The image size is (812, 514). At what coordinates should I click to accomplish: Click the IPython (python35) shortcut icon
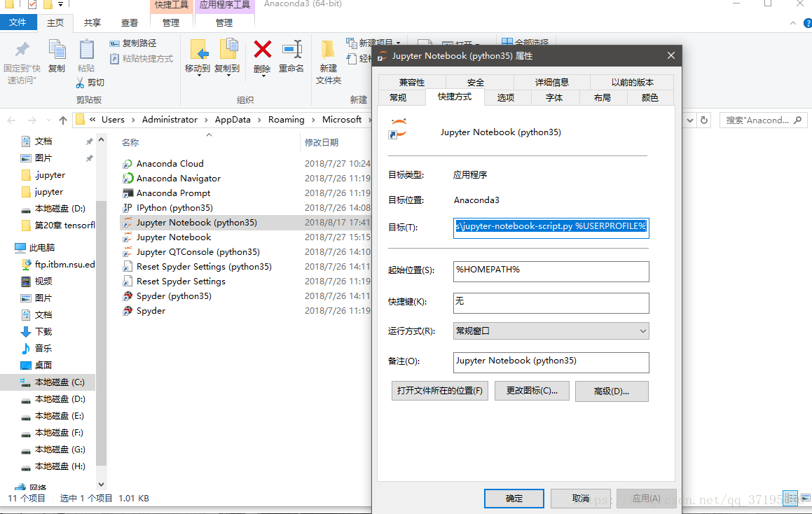coord(128,208)
